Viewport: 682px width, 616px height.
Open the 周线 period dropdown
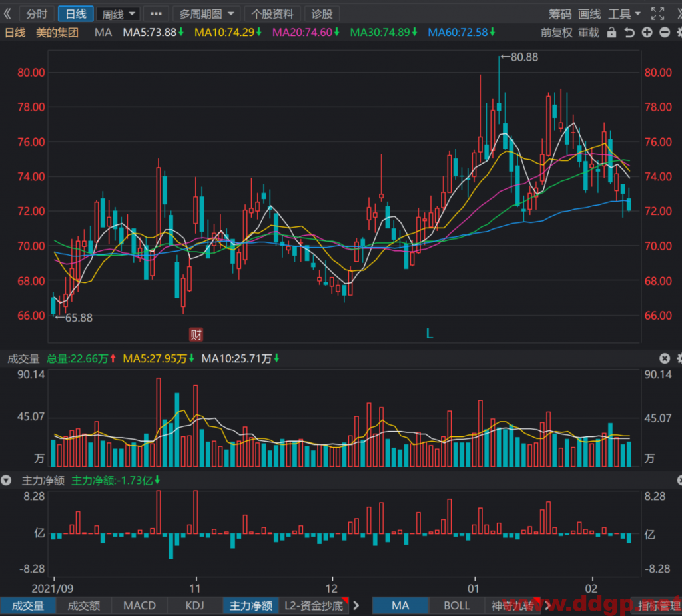point(119,14)
